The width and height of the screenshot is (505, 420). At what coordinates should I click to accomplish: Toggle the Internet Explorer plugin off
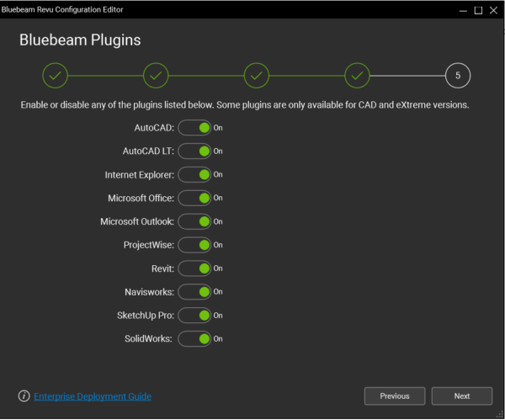tap(194, 174)
